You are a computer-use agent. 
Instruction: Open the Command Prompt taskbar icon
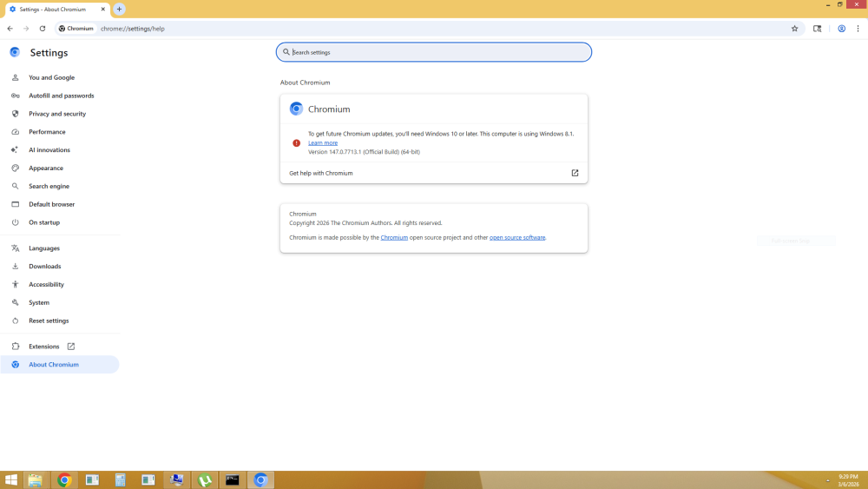[x=233, y=480]
